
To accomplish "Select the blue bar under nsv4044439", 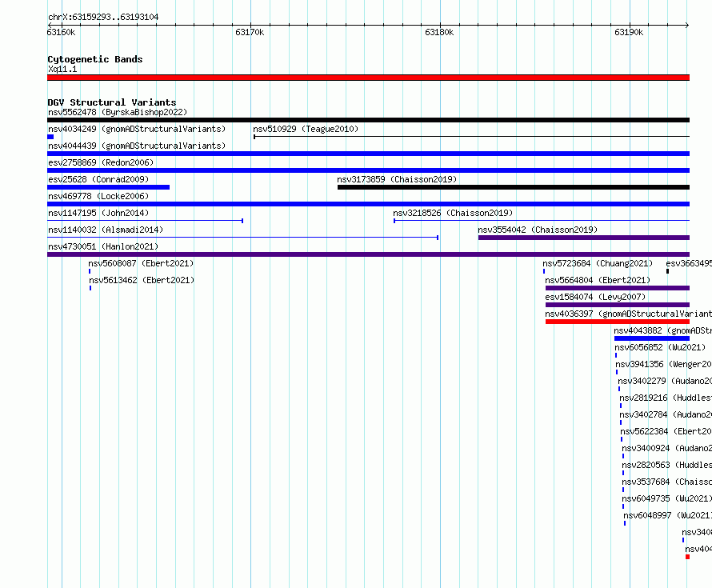I will pos(368,154).
